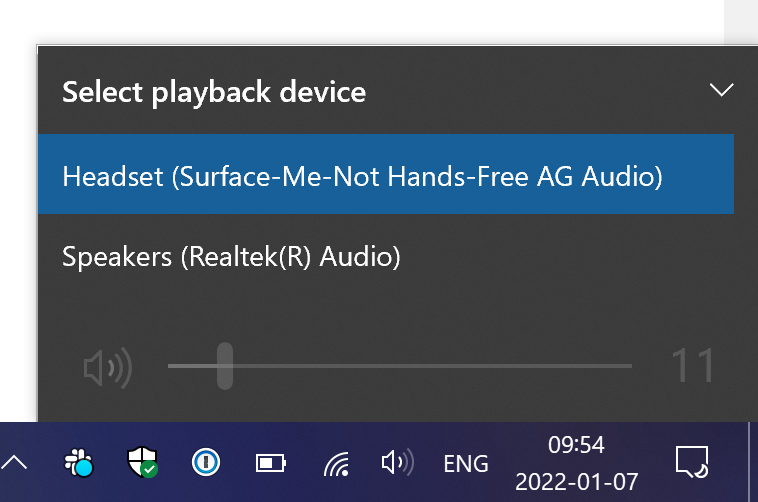Open the 1Password tray icon
758x502 pixels.
point(206,462)
